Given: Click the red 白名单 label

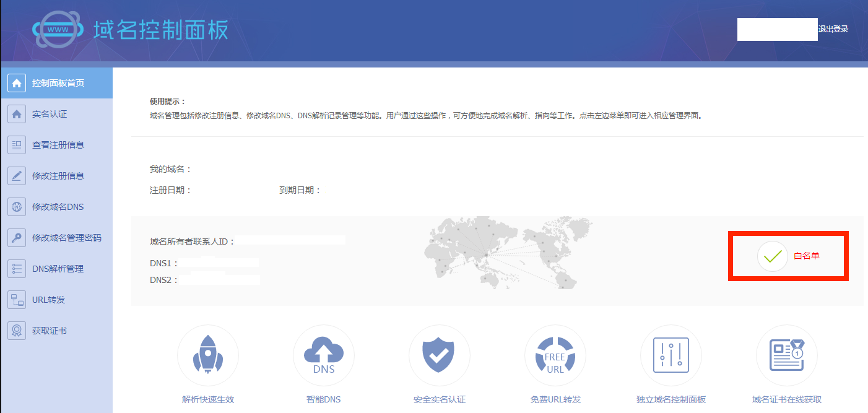Looking at the screenshot, I should pyautogui.click(x=807, y=256).
